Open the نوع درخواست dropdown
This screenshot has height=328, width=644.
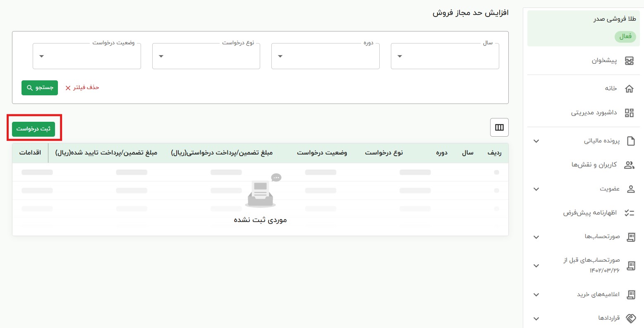206,56
